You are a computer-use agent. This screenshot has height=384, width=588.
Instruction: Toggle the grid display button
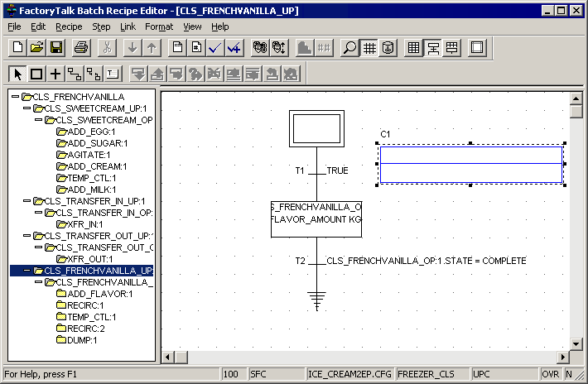pyautogui.click(x=369, y=48)
